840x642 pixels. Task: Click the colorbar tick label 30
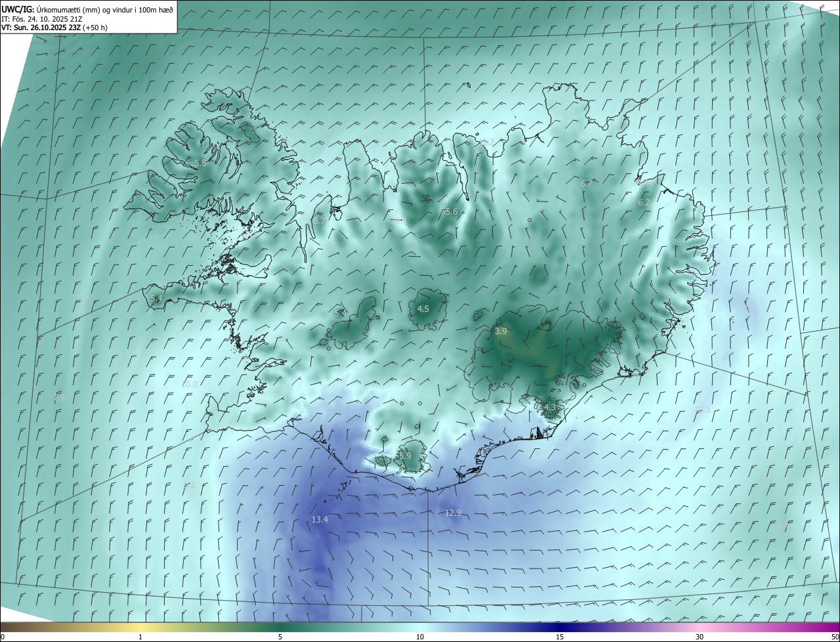click(700, 637)
